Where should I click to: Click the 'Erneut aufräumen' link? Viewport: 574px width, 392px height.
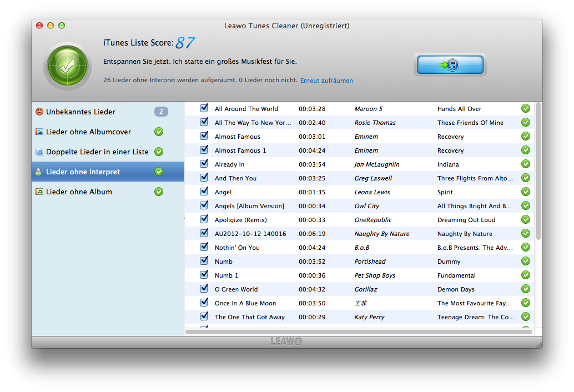326,81
